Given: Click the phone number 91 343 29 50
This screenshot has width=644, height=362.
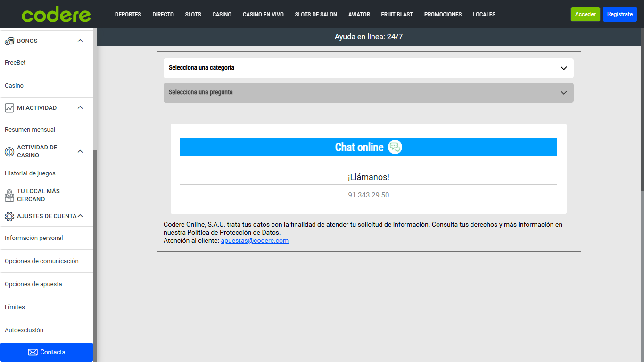Looking at the screenshot, I should coord(369,195).
